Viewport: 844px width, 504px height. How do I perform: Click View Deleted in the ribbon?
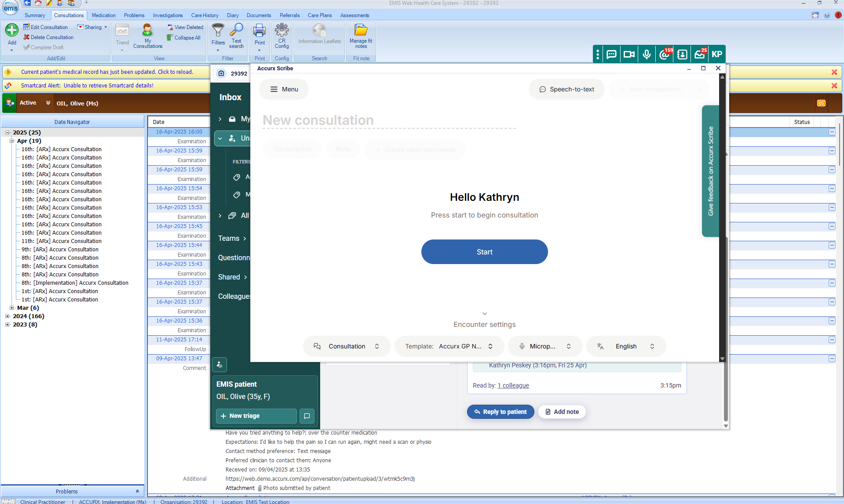tap(185, 27)
